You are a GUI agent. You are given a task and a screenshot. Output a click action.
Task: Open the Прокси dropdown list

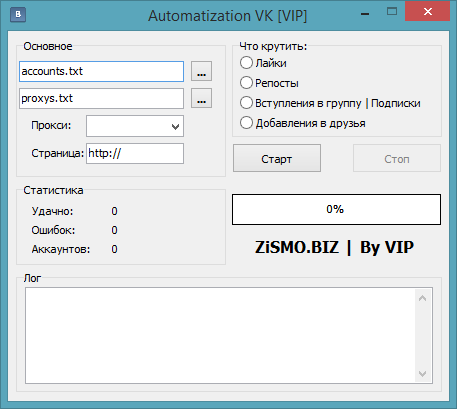point(135,126)
